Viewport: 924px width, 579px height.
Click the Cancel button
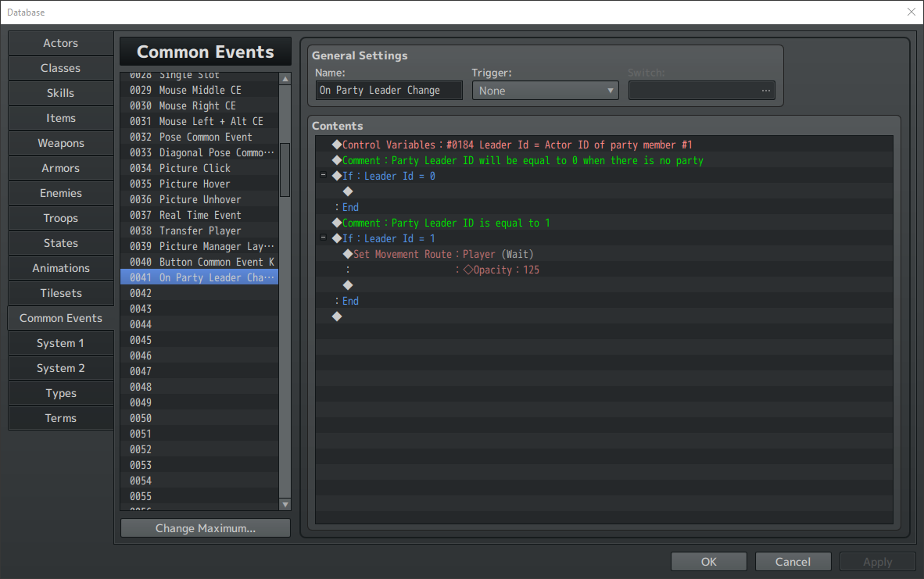click(793, 562)
